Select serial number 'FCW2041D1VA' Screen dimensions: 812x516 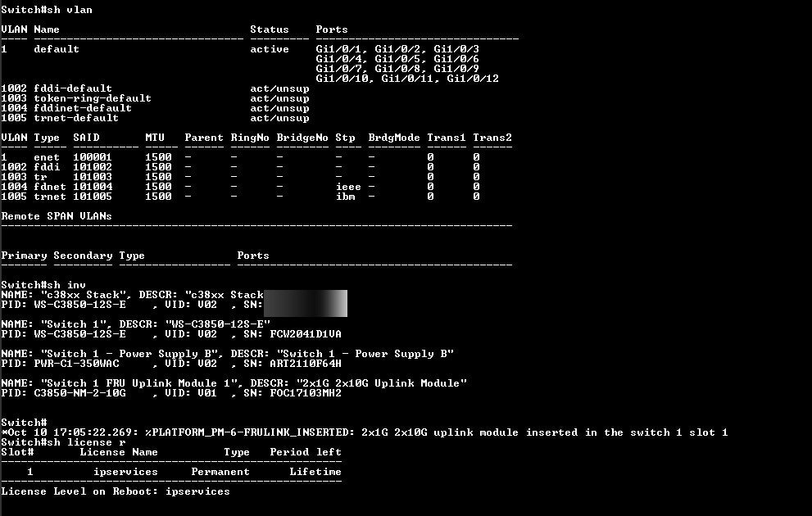click(x=306, y=334)
